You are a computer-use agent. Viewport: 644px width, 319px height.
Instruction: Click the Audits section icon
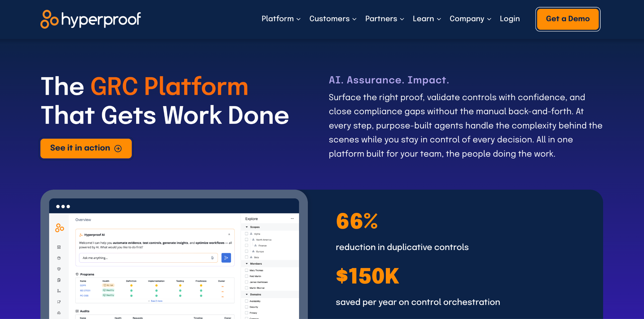click(77, 311)
